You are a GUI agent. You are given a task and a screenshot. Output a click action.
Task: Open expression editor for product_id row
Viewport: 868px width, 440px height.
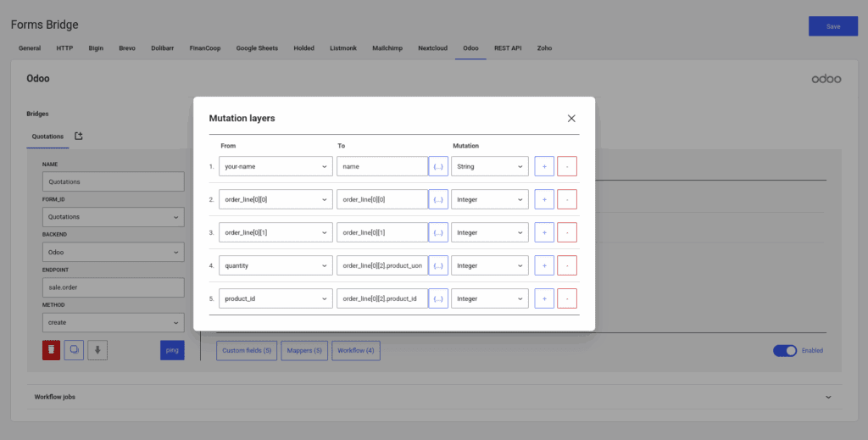[x=438, y=298]
